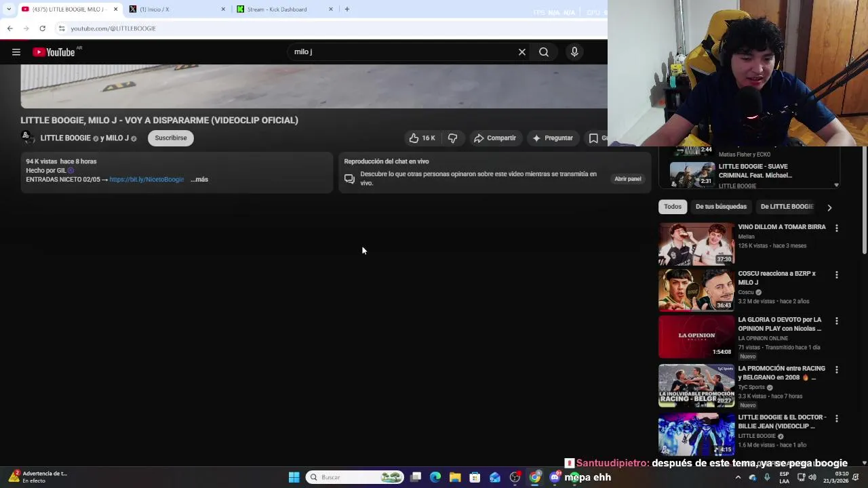This screenshot has height=488, width=868.
Task: Start voice search with microphone icon
Action: tap(574, 52)
